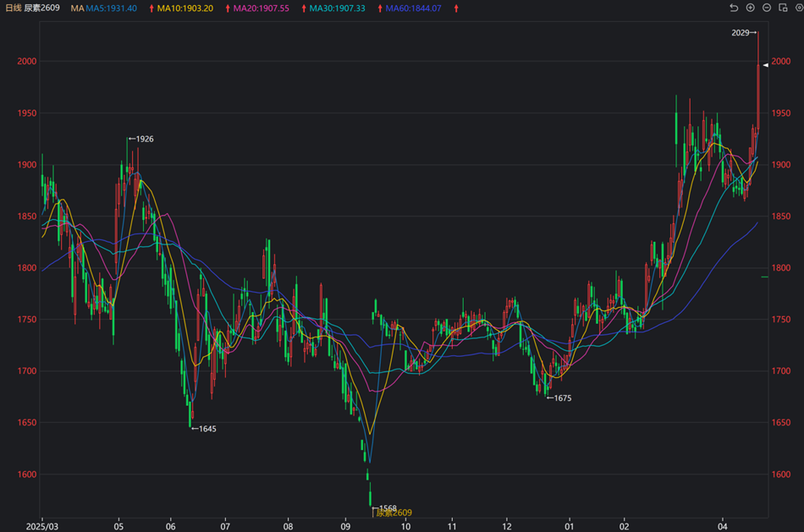This screenshot has width=804, height=532.
Task: Open the MA indicator label menu
Action: (77, 8)
